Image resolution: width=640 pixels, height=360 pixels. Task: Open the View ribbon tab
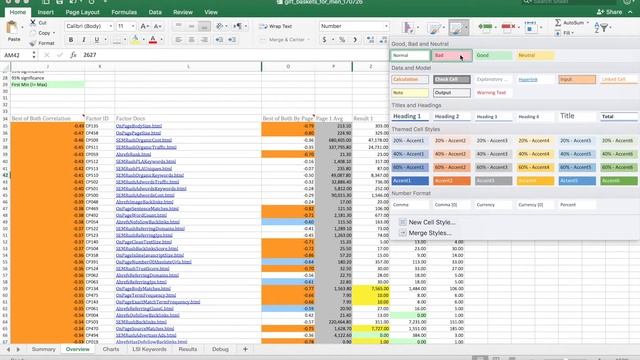click(x=211, y=12)
